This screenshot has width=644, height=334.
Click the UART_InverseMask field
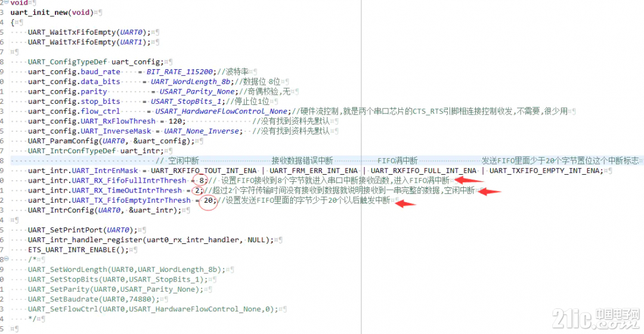point(116,131)
